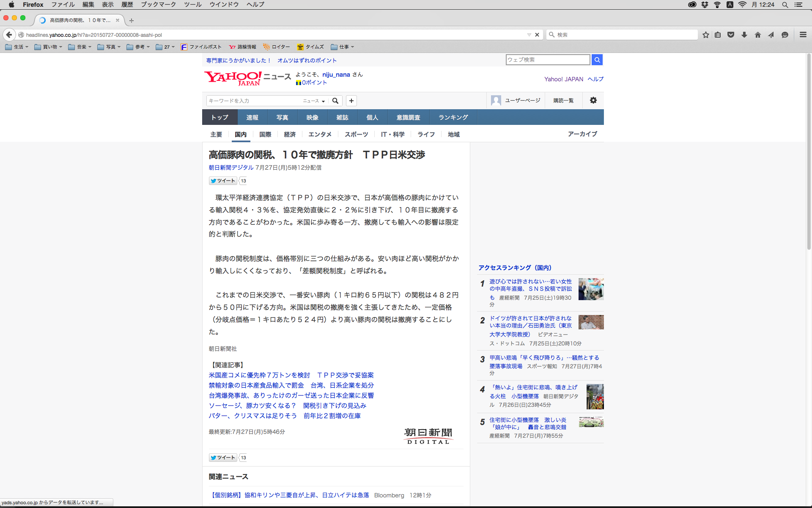Open the Firefox hamburger menu
The height and width of the screenshot is (508, 812).
coord(803,35)
